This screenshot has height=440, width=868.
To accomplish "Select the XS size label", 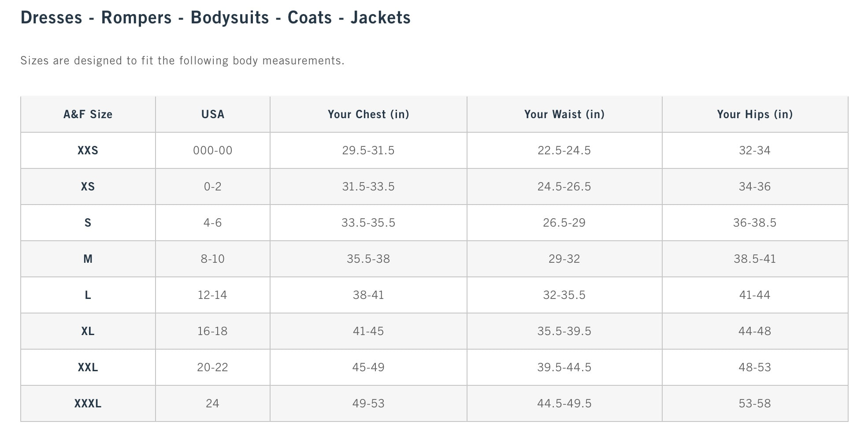I will pyautogui.click(x=88, y=187).
